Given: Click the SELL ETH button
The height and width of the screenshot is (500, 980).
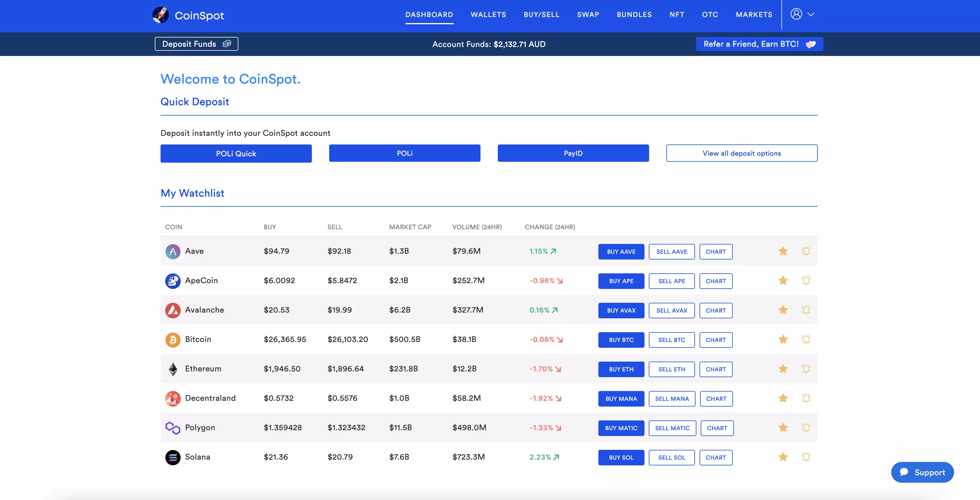Looking at the screenshot, I should point(672,369).
